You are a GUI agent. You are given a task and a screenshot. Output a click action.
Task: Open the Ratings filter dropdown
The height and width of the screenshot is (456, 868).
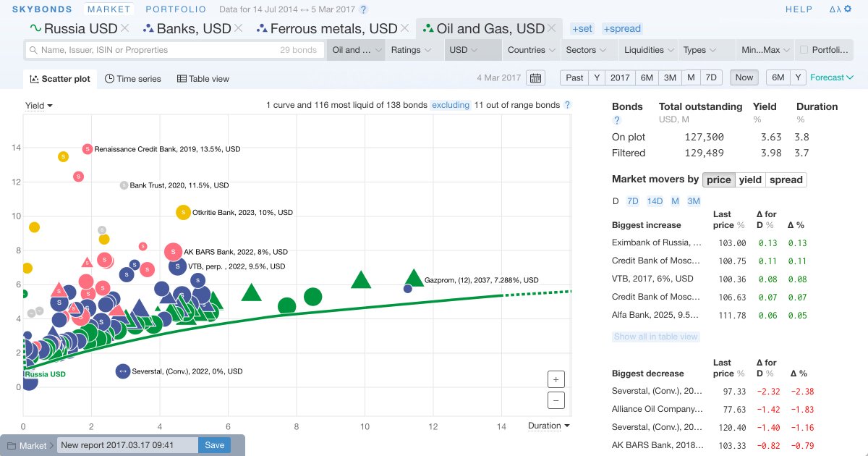point(414,50)
